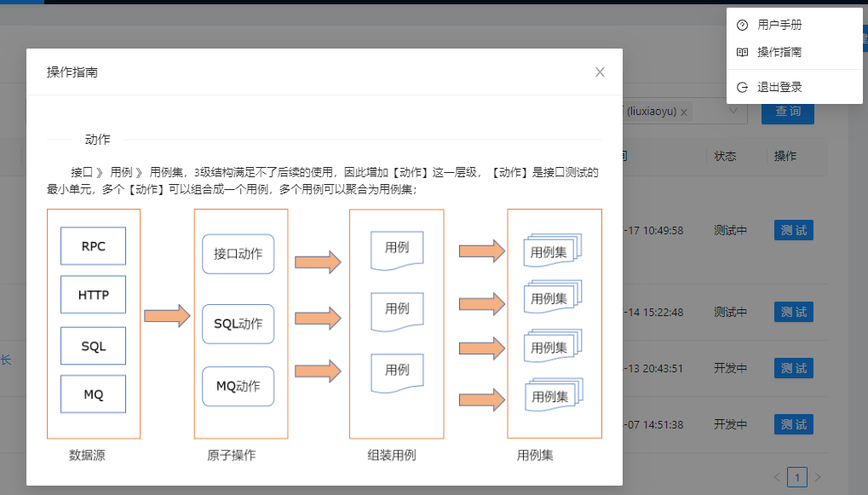Click the 状态 column header
The image size is (868, 495).
click(x=725, y=156)
